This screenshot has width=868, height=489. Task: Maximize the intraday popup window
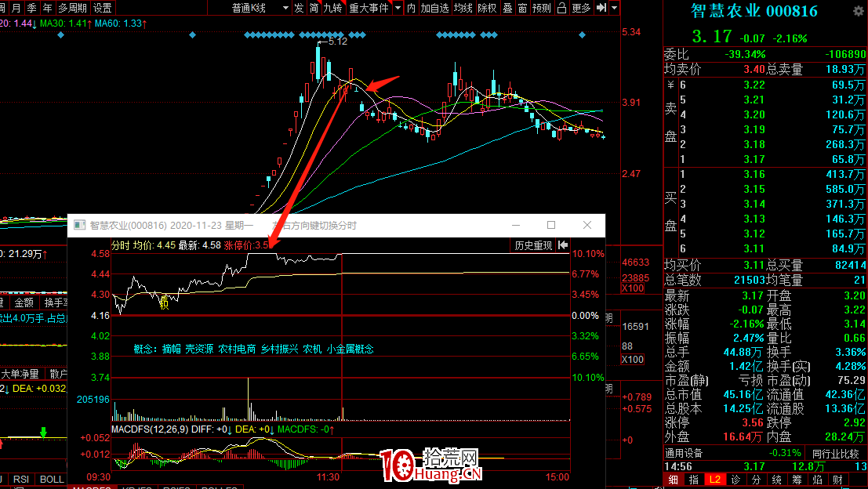pyautogui.click(x=550, y=225)
